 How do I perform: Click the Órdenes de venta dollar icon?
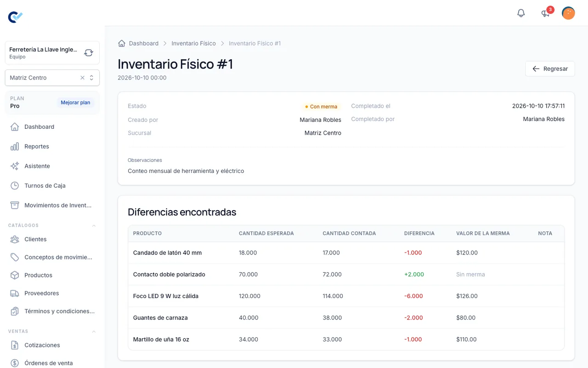[15, 363]
